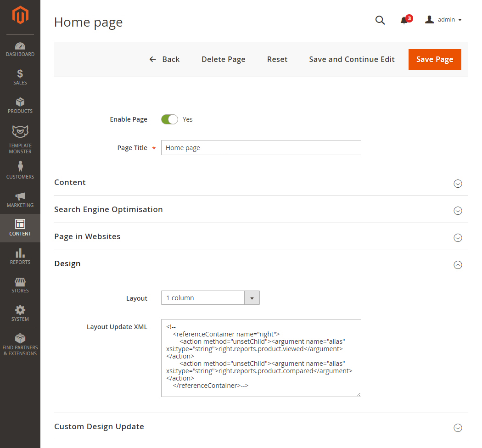Open the Marketing sidebar menu
The image size is (482, 448).
tap(20, 200)
